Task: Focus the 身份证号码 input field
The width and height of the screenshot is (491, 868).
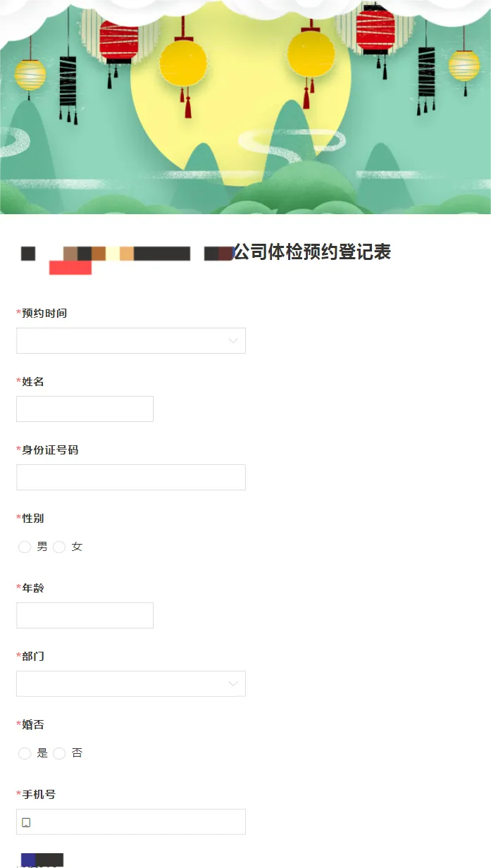Action: (131, 478)
